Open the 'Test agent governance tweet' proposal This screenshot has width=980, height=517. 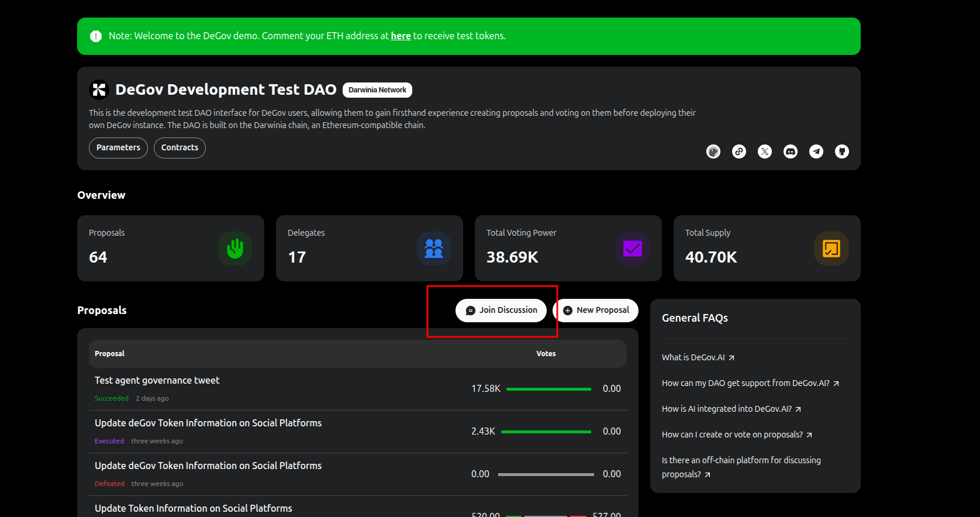157,381
